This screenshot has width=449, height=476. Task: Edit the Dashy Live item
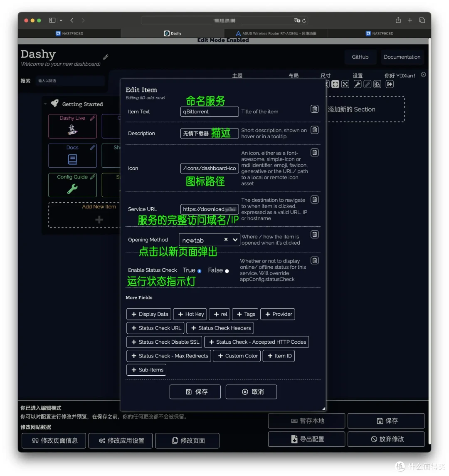[x=93, y=118]
